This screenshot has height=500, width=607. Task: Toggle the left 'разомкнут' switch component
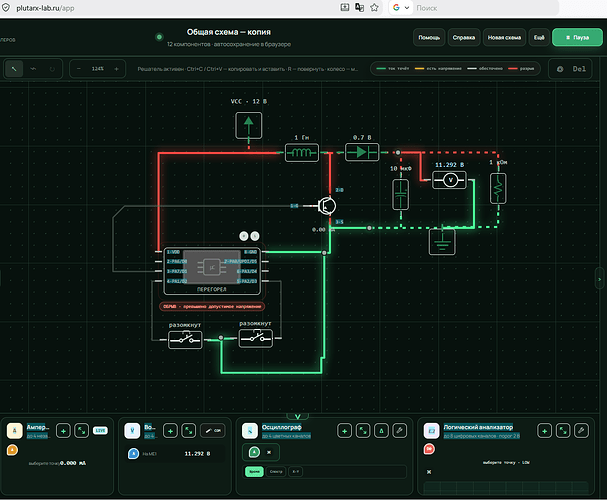pyautogui.click(x=185, y=339)
